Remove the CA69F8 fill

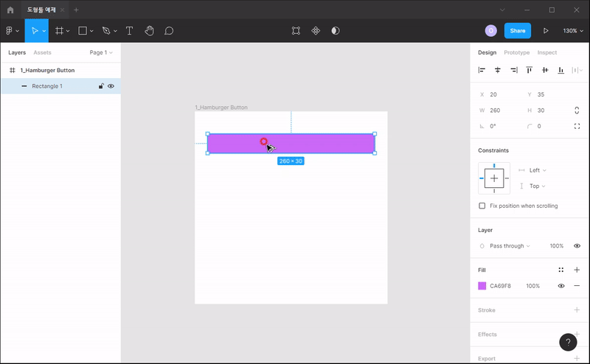(577, 286)
